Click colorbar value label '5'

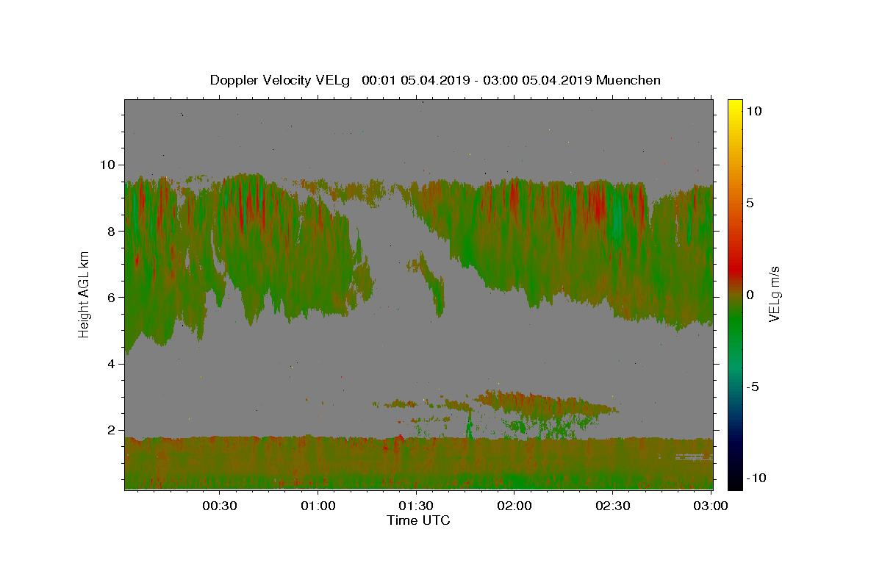750,203
